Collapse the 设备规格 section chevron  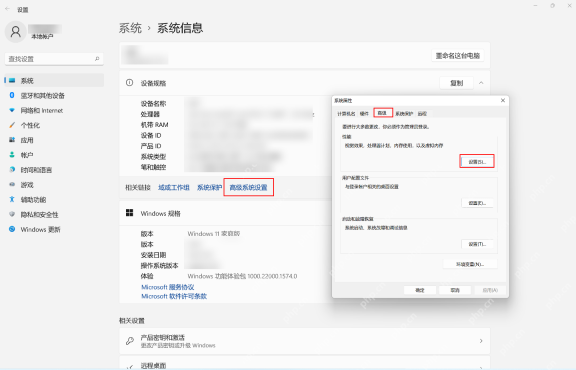point(481,83)
